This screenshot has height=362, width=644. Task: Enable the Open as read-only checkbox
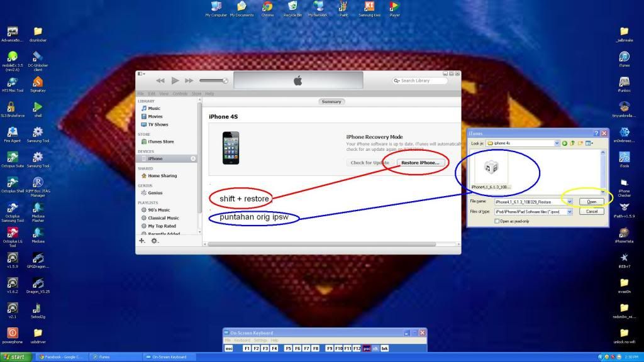click(497, 221)
